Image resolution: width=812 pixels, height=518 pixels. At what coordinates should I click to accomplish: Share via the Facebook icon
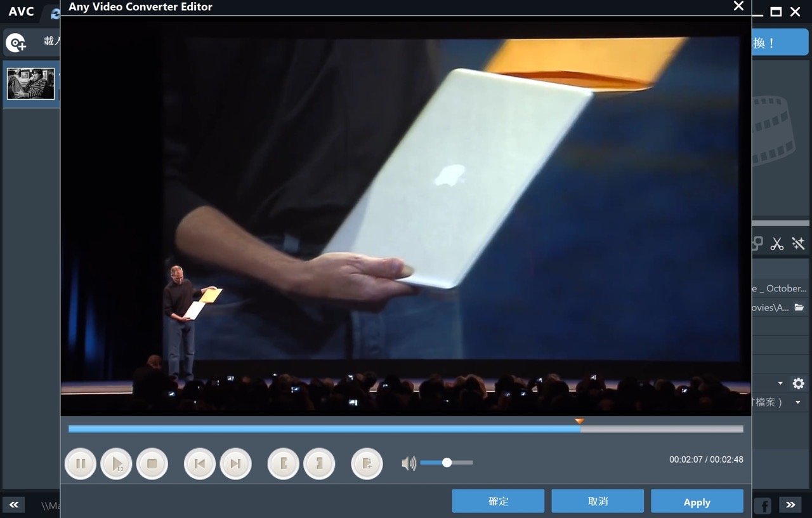pyautogui.click(x=763, y=505)
